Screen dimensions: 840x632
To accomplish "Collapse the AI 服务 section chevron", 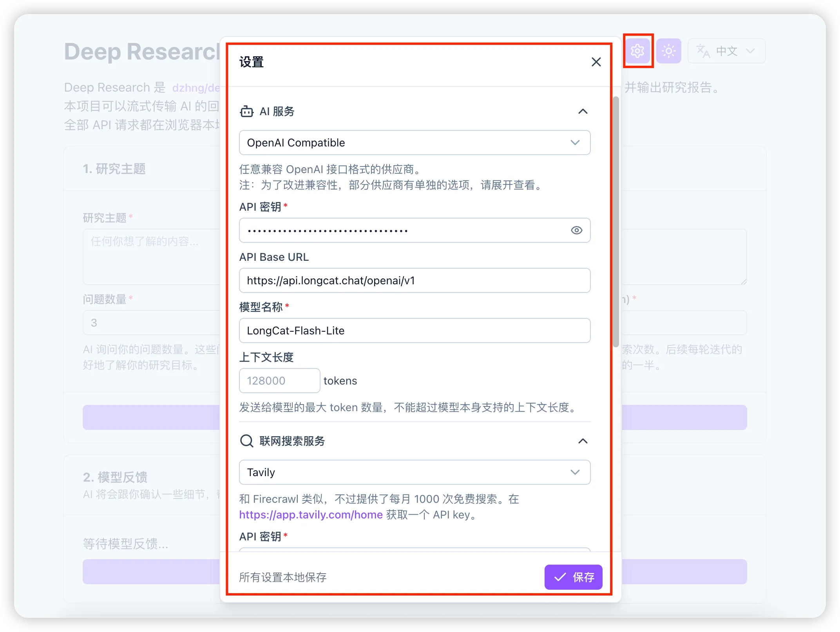I will [583, 112].
